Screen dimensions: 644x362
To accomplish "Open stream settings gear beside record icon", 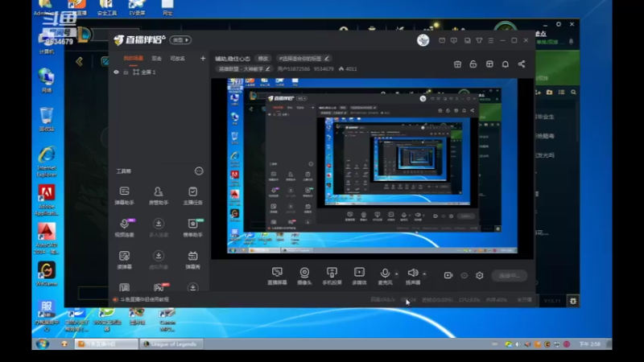I will point(479,275).
